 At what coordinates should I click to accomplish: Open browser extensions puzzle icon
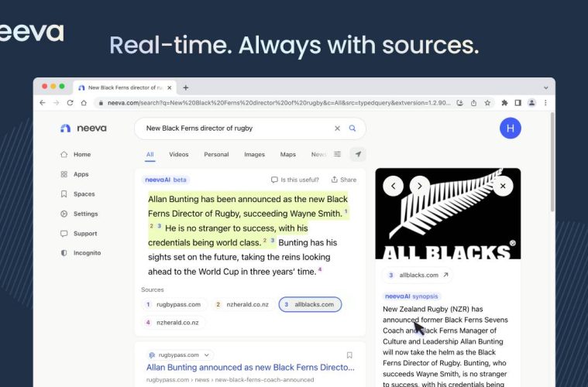(504, 103)
